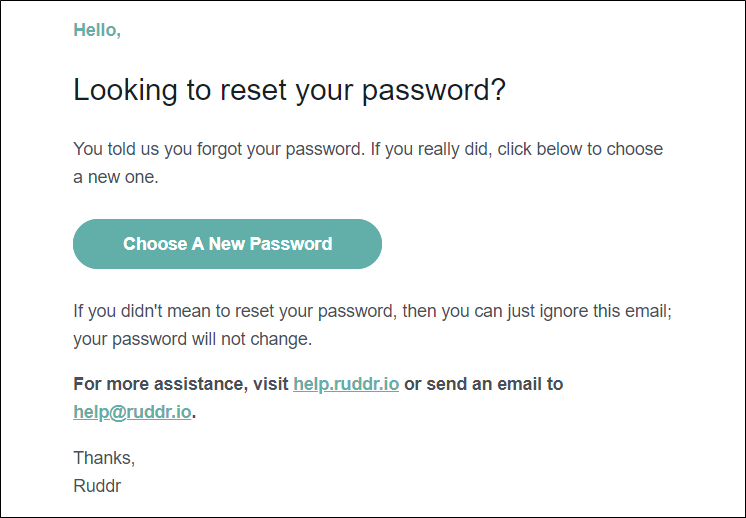Click the Thanks sign-off line
Viewport: 746px width, 518px height.
(103, 458)
